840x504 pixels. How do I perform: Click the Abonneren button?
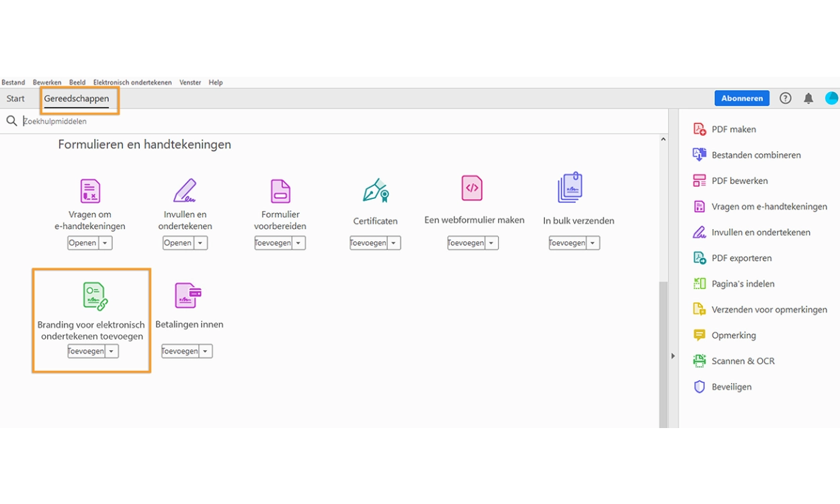tap(742, 99)
